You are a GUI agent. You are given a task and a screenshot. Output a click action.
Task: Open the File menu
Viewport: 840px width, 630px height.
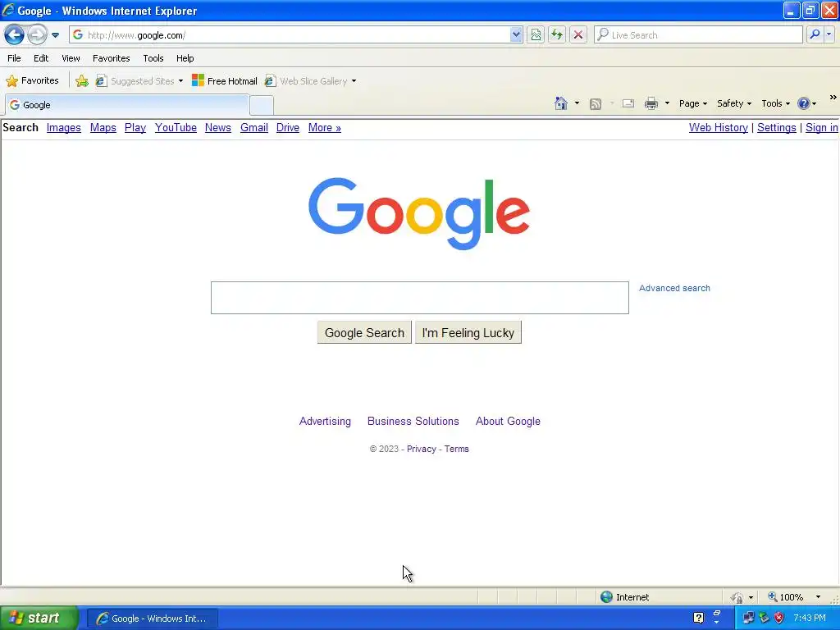point(15,58)
